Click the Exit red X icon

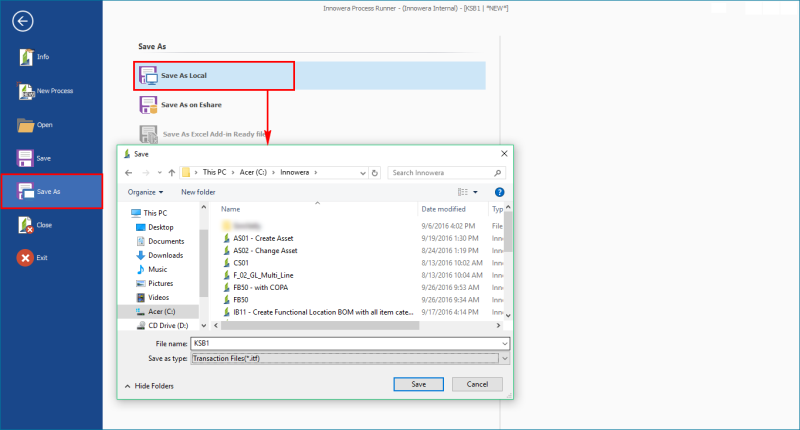click(26, 258)
